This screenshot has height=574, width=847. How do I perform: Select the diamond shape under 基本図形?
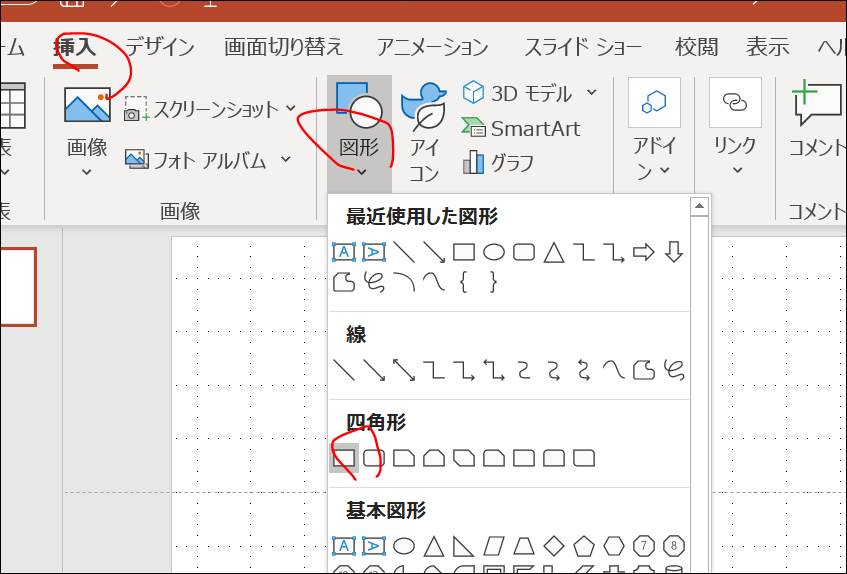(554, 546)
